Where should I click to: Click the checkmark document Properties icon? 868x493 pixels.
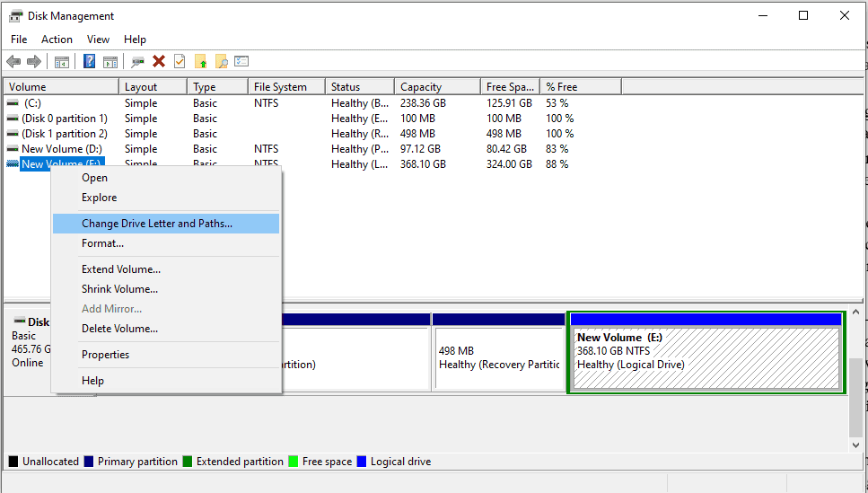coord(180,61)
